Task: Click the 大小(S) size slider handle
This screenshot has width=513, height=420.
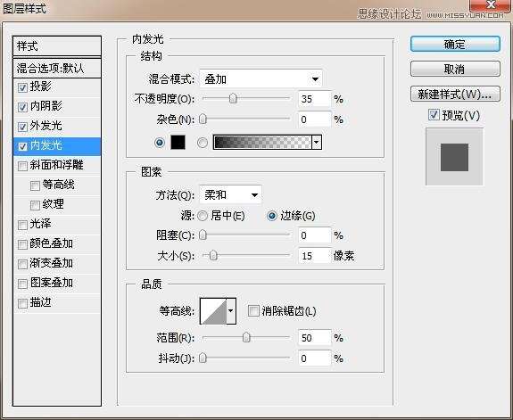Action: tap(213, 255)
